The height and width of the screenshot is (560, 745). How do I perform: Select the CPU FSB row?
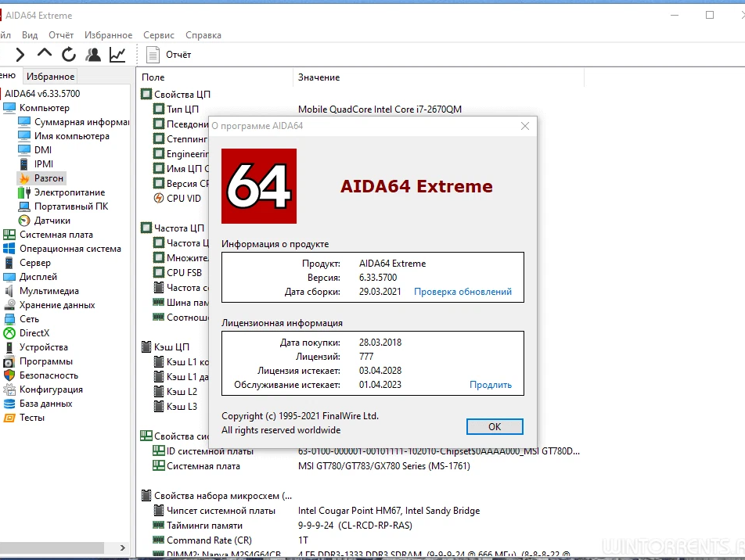coord(178,273)
